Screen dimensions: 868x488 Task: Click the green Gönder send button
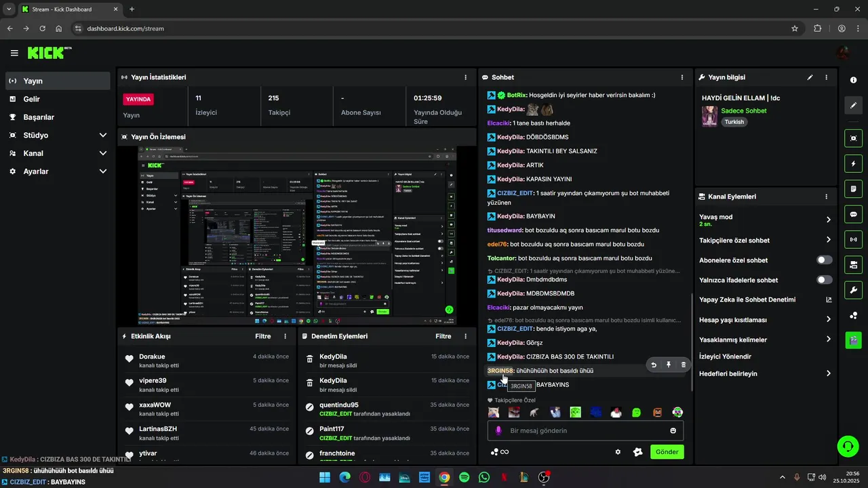pos(667,452)
